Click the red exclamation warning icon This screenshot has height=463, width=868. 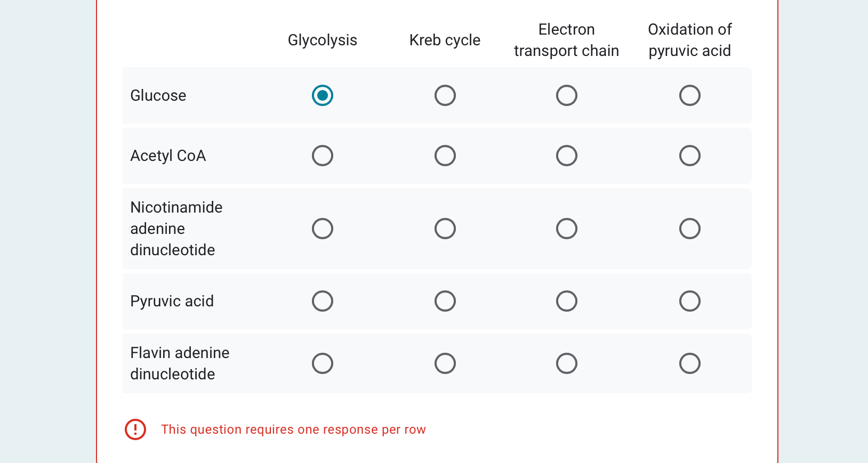pos(135,429)
